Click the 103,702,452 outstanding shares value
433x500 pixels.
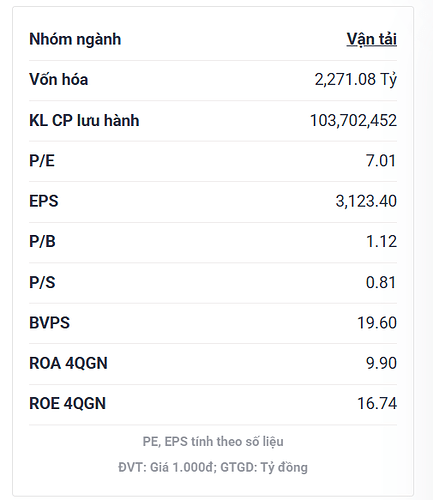[353, 120]
